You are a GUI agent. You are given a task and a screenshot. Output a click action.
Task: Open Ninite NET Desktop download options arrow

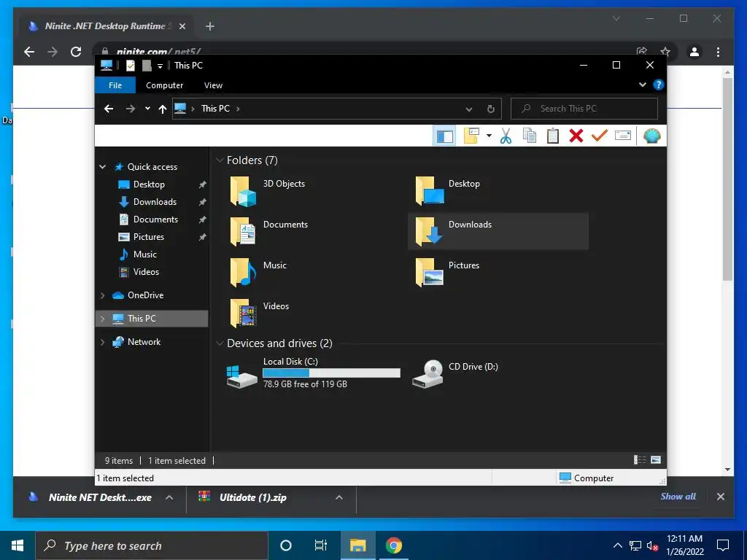pos(169,497)
